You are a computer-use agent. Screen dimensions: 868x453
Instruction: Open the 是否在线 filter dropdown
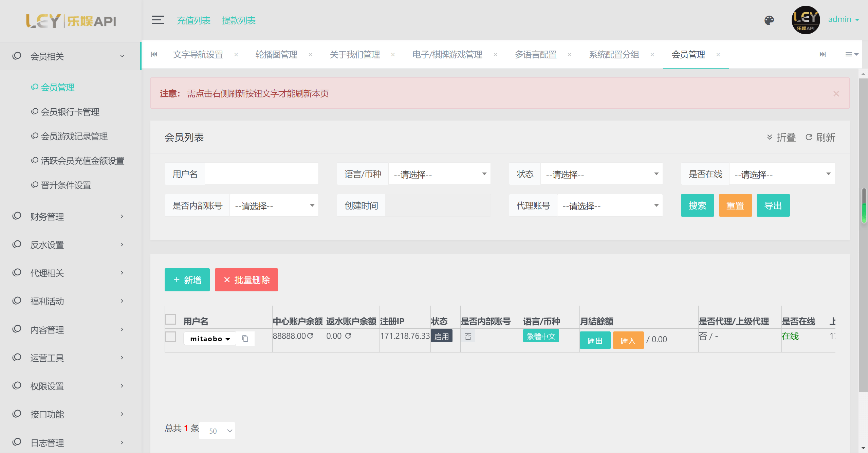point(781,174)
